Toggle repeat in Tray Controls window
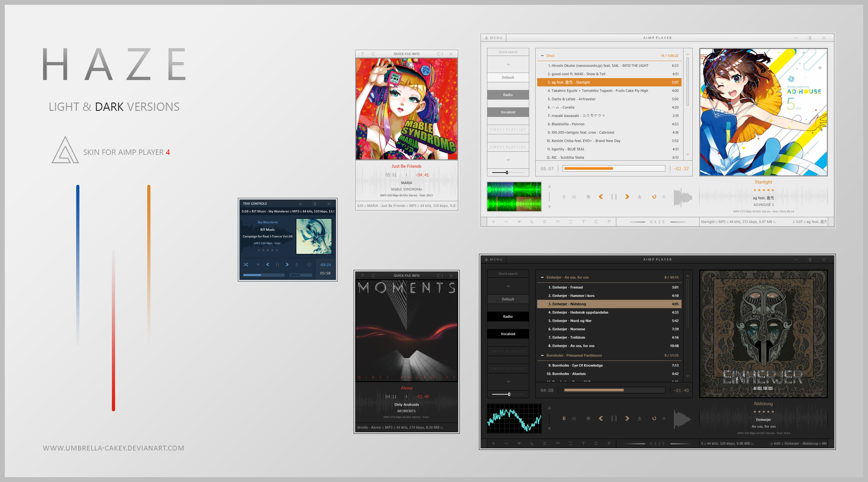 coord(309,264)
